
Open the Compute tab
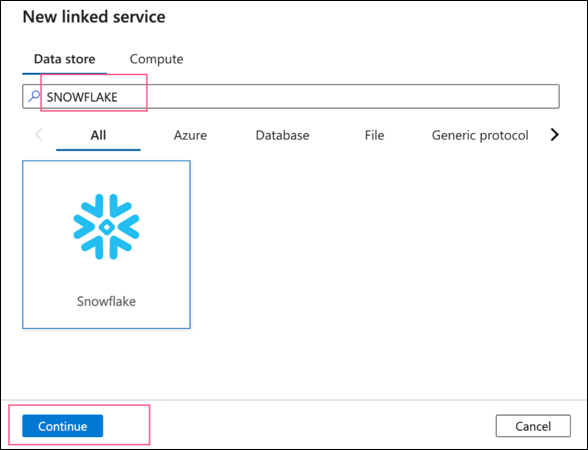156,59
